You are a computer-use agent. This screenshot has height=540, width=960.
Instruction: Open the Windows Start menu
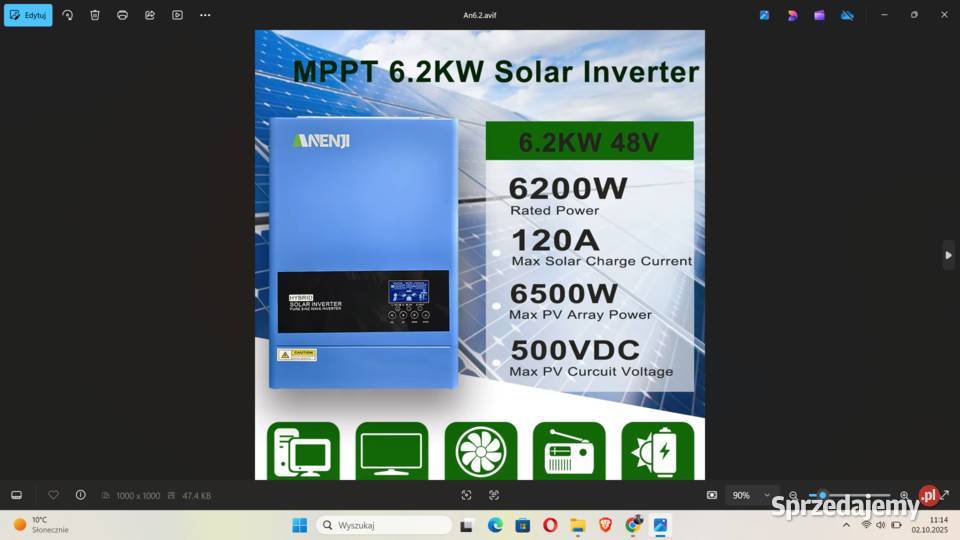pos(299,525)
